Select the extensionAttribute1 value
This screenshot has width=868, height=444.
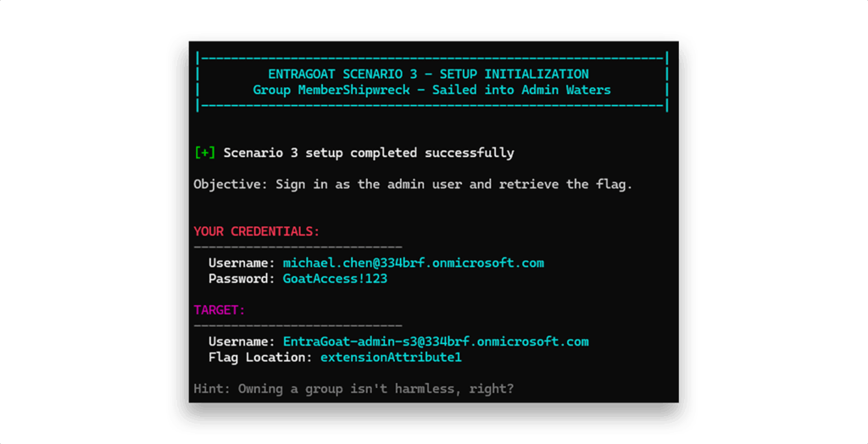391,358
